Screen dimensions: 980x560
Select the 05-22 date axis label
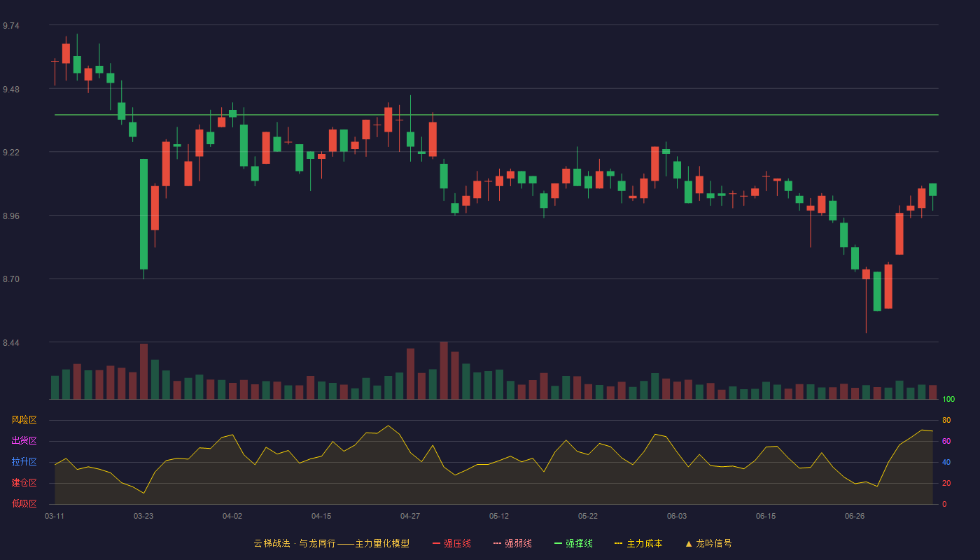588,516
